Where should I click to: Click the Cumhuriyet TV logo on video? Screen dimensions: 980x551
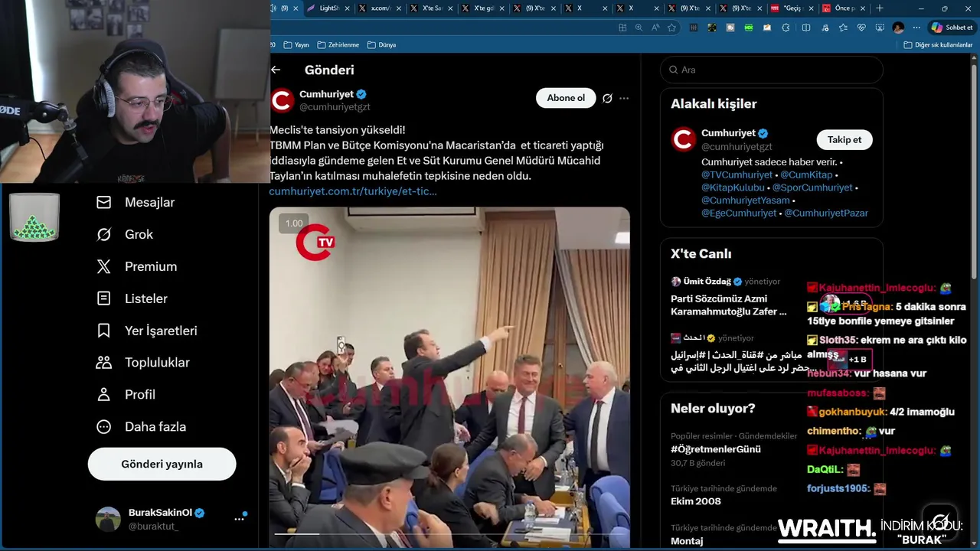click(315, 242)
